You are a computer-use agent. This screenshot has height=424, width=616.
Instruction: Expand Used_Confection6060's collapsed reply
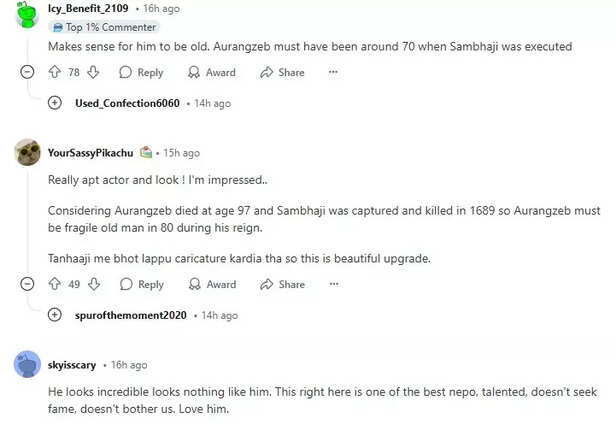point(55,103)
